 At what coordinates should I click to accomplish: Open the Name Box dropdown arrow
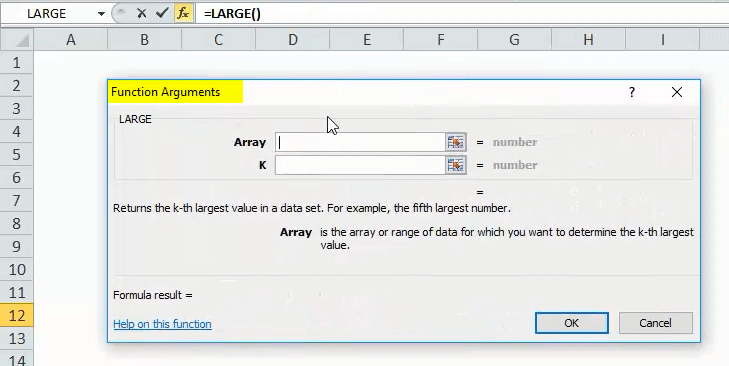(x=101, y=14)
